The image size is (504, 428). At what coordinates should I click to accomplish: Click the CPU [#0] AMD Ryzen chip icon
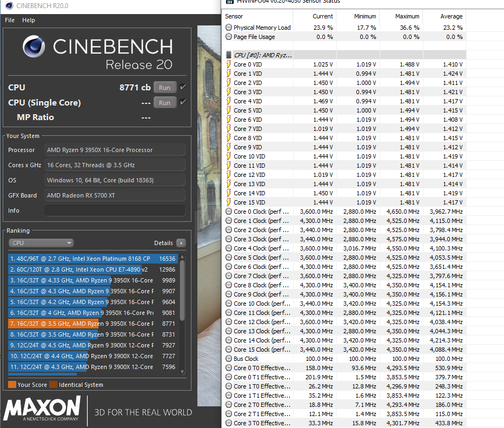point(229,55)
